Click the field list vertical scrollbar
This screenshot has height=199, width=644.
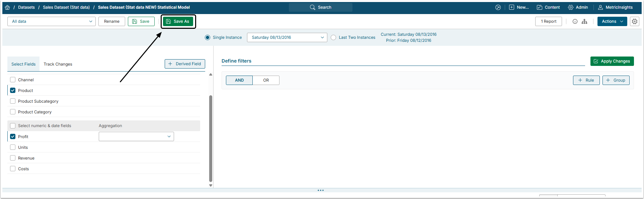point(211,137)
